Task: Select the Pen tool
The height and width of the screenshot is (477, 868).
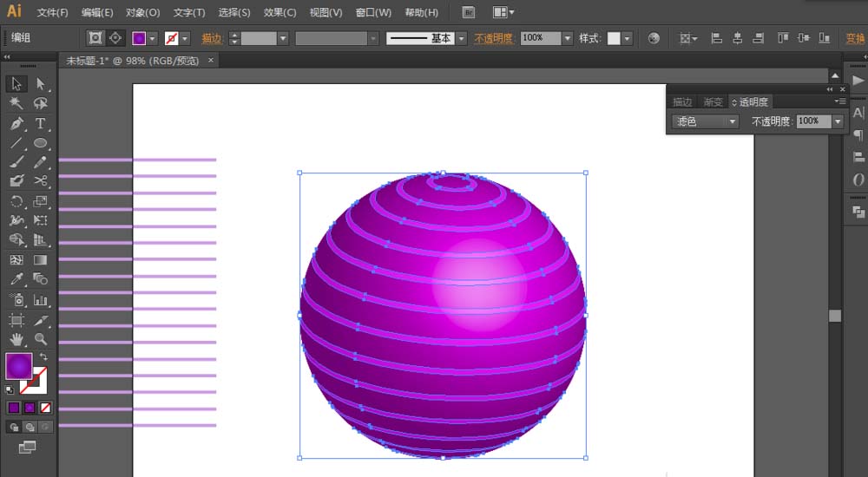Action: [x=16, y=123]
